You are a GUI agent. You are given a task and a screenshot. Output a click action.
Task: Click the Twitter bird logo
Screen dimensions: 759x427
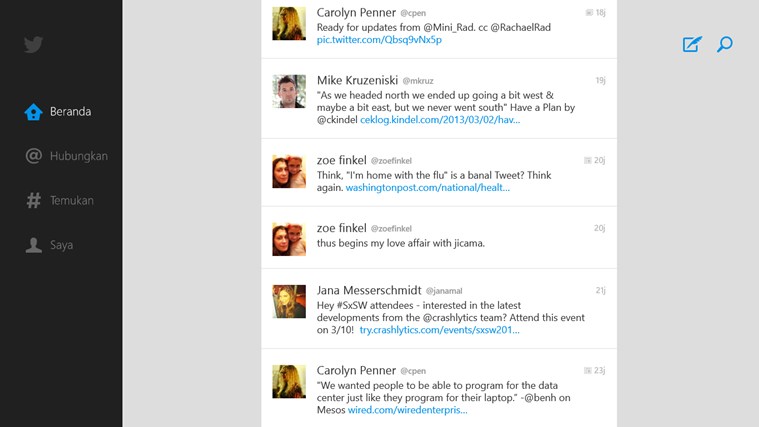click(x=33, y=45)
